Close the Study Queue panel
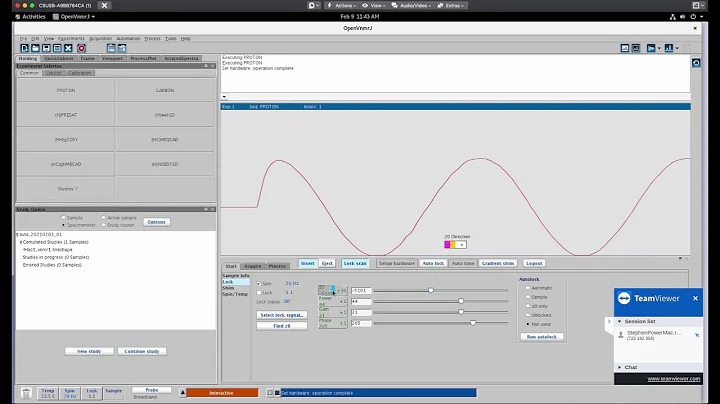Viewport: 720px width, 404px height. tap(212, 209)
